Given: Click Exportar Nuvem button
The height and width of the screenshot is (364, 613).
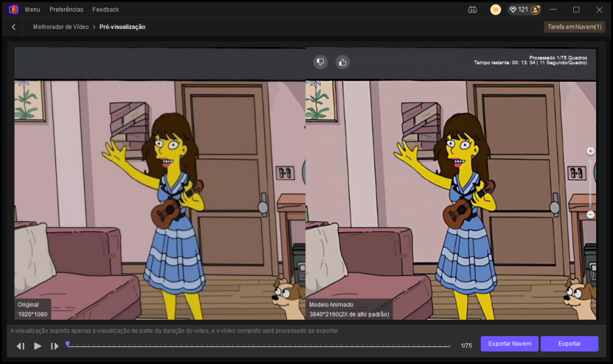Looking at the screenshot, I should [510, 343].
